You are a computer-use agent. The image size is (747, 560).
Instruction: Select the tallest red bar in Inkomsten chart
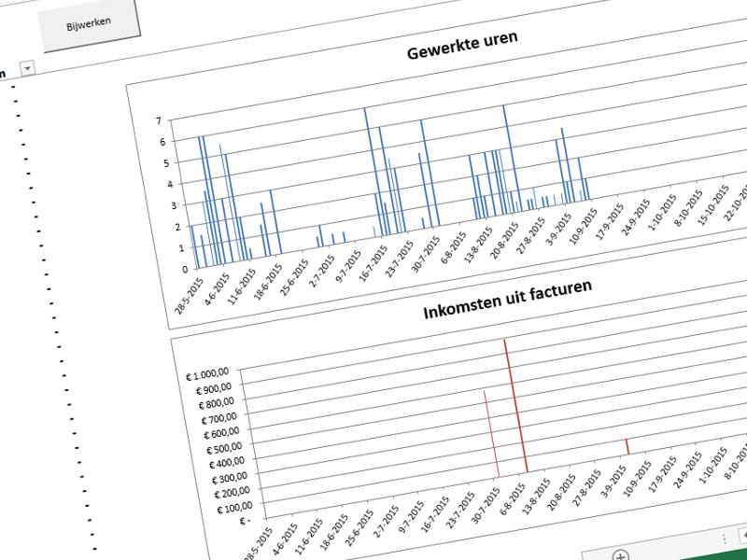[516, 406]
